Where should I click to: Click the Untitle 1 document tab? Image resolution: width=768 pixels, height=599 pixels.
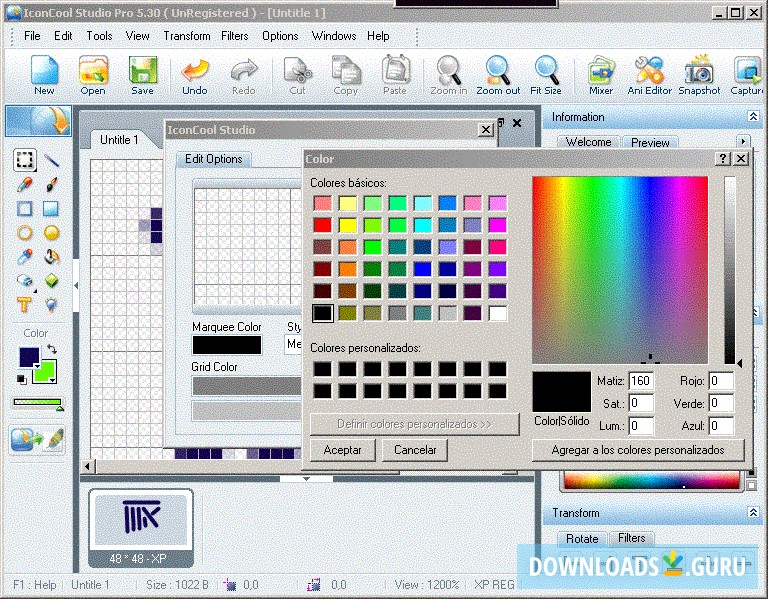(x=119, y=140)
